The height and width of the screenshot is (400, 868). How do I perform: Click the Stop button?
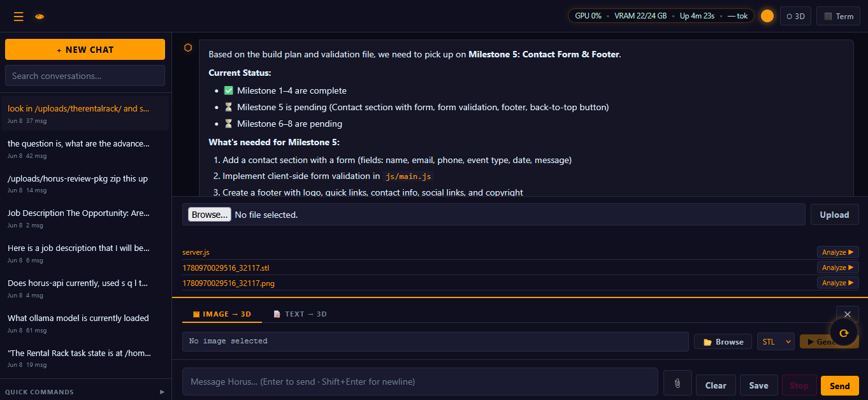(799, 385)
